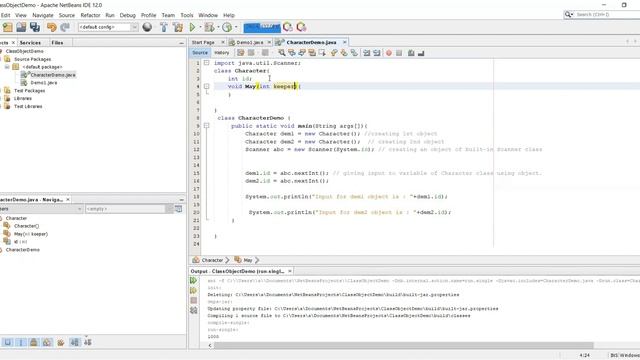Collapse the May method fold on line 4
The width and height of the screenshot is (640, 360).
click(207, 87)
